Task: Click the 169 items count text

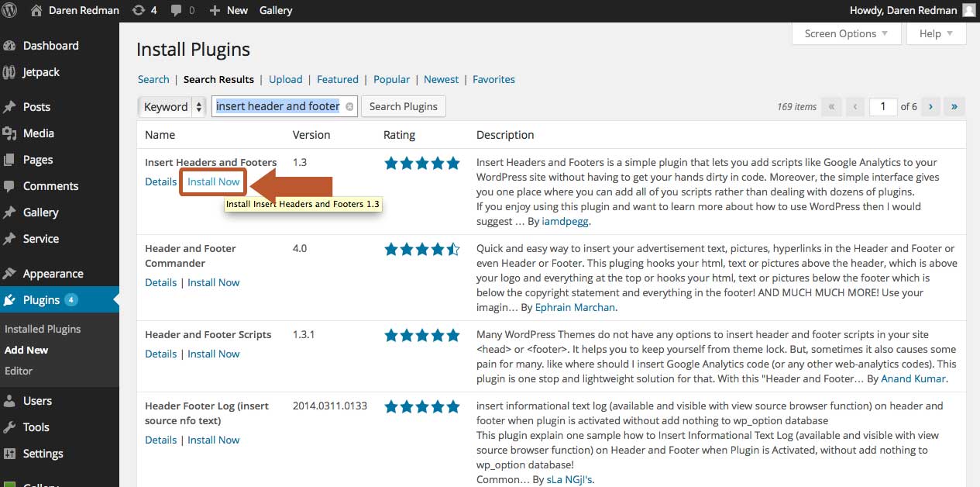Action: tap(796, 107)
